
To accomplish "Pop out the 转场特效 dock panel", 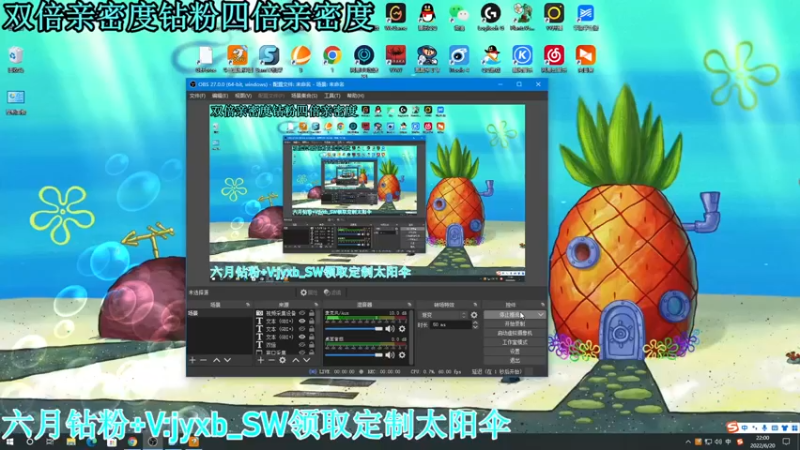I will (475, 305).
